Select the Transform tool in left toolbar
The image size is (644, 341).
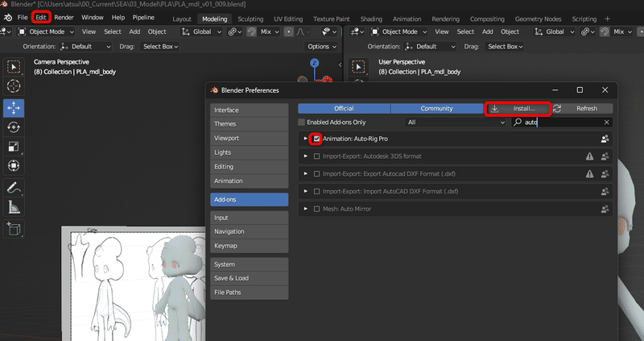coord(14,166)
